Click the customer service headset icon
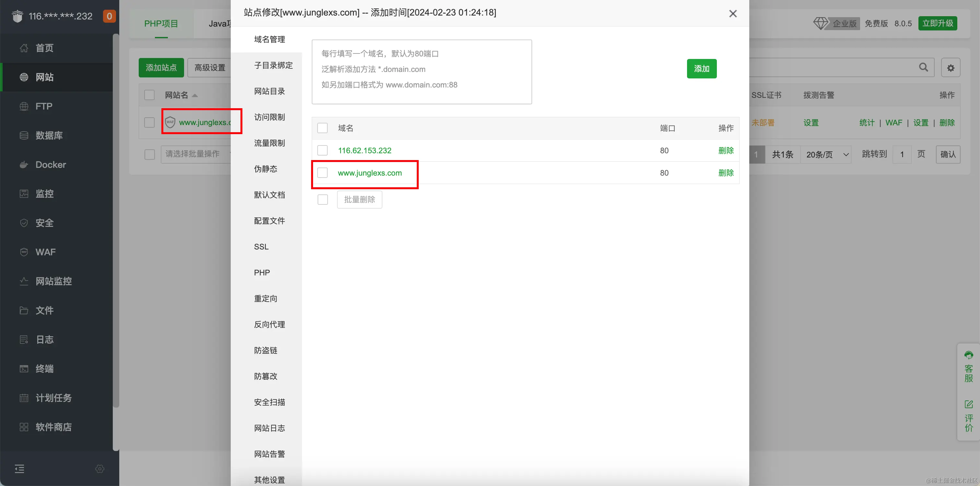Image resolution: width=980 pixels, height=486 pixels. [x=969, y=355]
